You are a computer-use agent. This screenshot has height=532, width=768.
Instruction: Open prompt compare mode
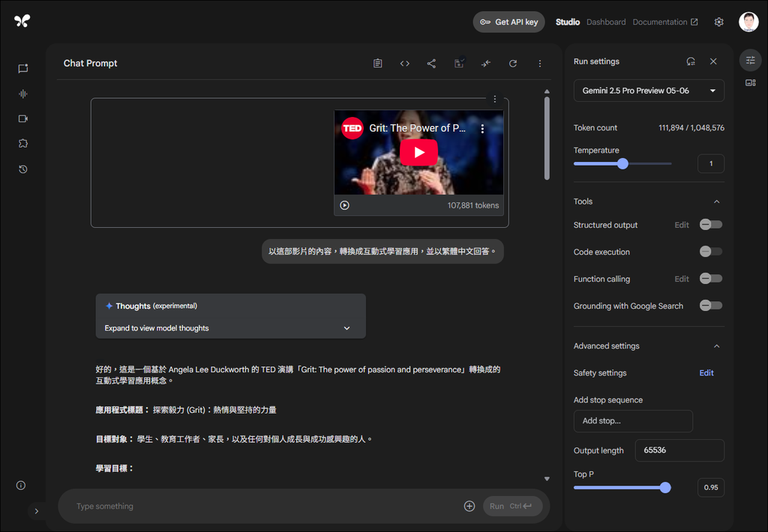click(485, 63)
